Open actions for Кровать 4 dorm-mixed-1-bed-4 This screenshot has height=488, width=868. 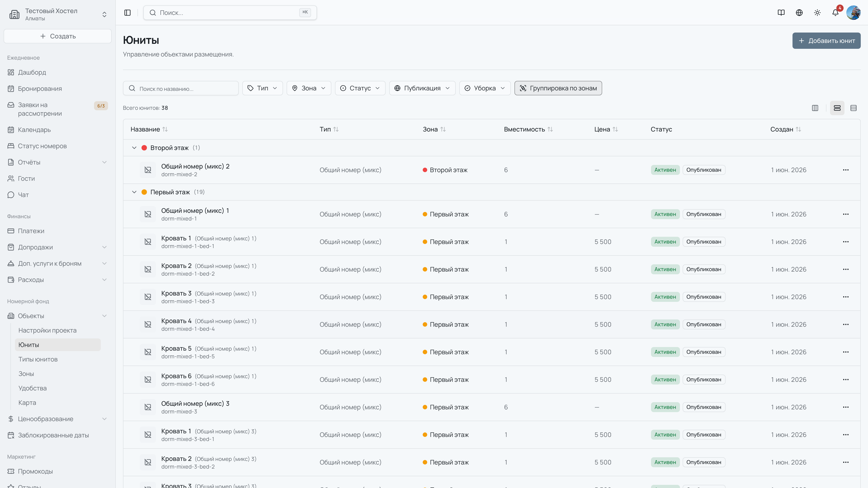(x=846, y=324)
